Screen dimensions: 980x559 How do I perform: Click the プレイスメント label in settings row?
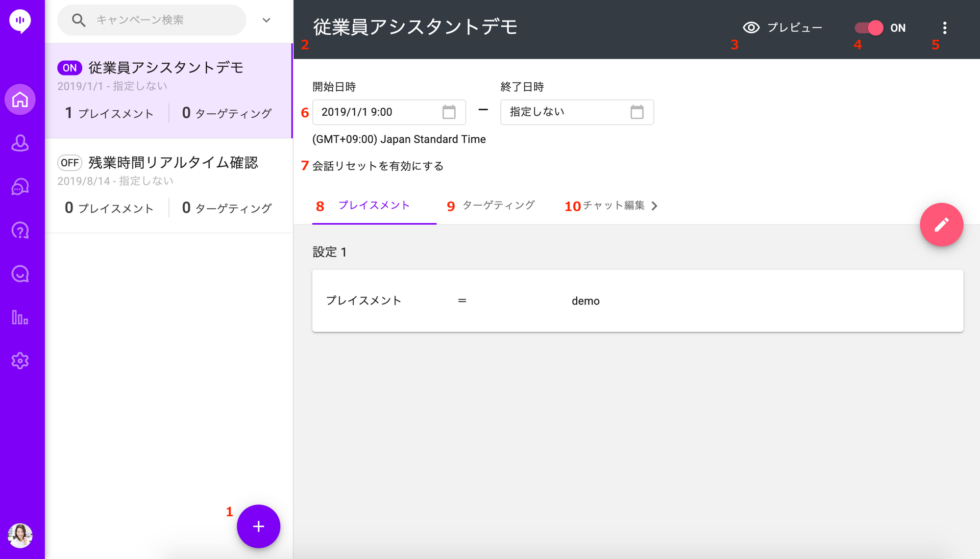tap(364, 301)
